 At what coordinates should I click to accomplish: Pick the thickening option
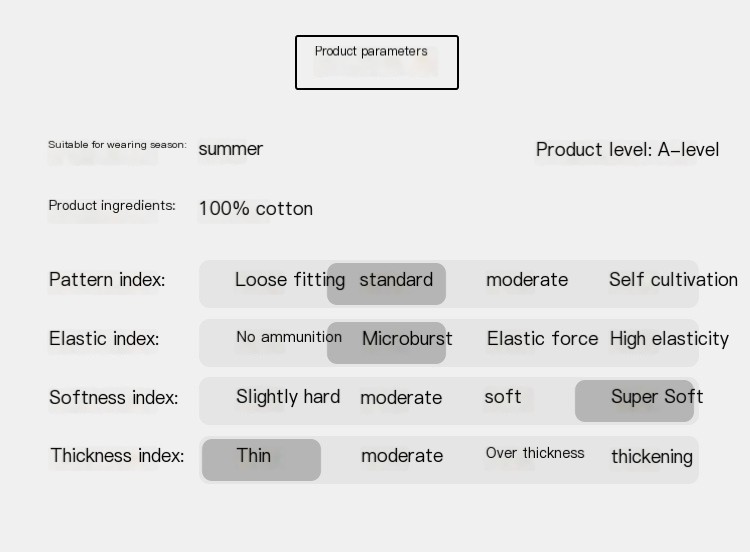tap(651, 457)
